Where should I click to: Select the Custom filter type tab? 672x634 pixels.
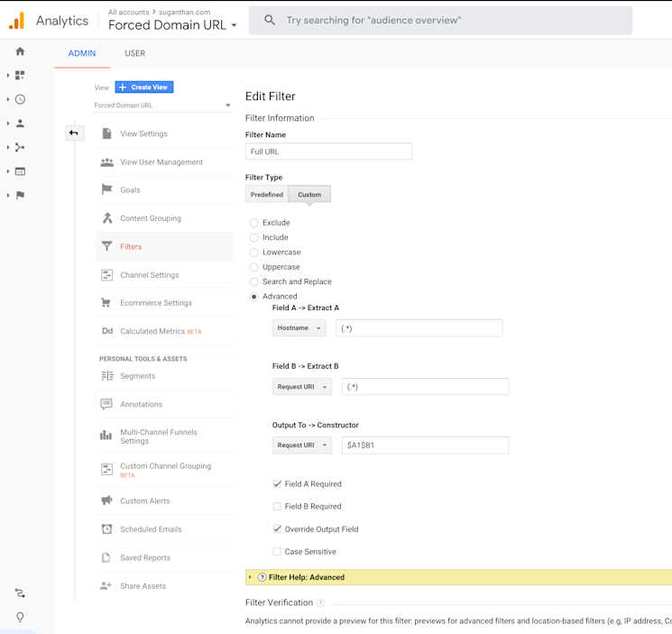pos(309,195)
